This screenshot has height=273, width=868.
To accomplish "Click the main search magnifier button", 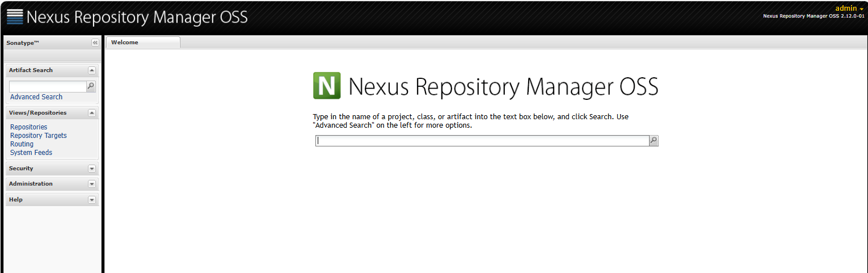I will coord(654,141).
